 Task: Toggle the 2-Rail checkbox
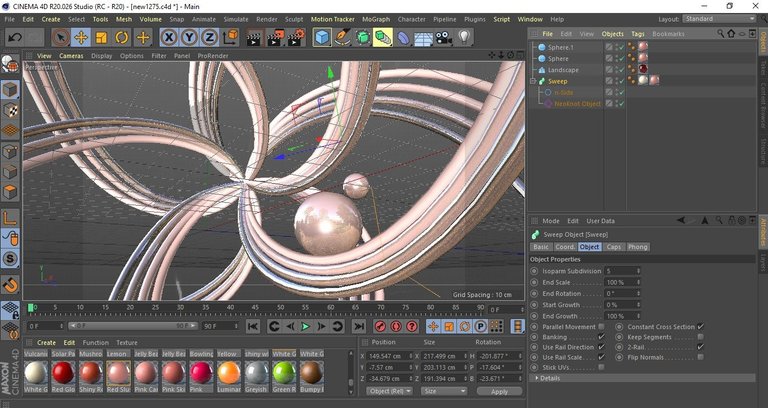700,347
